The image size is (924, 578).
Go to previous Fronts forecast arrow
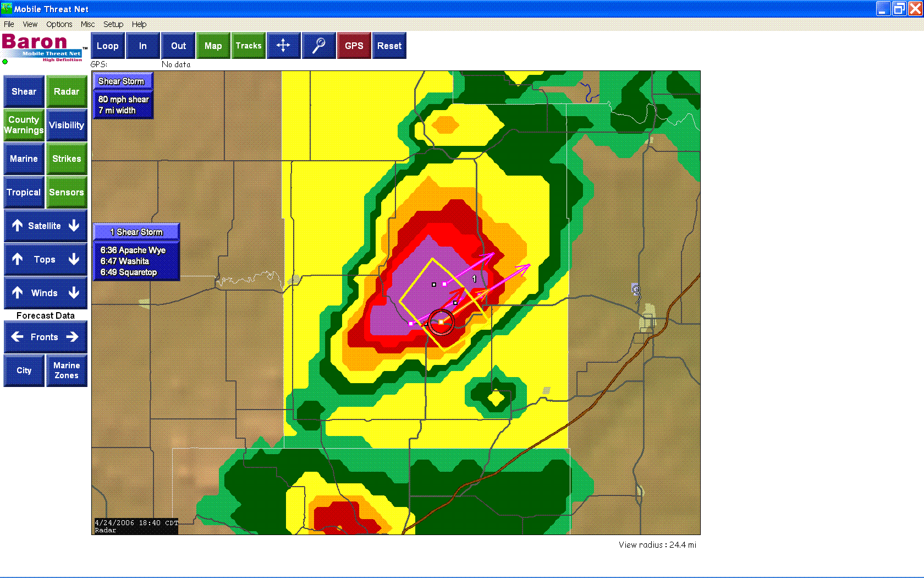[x=17, y=337]
